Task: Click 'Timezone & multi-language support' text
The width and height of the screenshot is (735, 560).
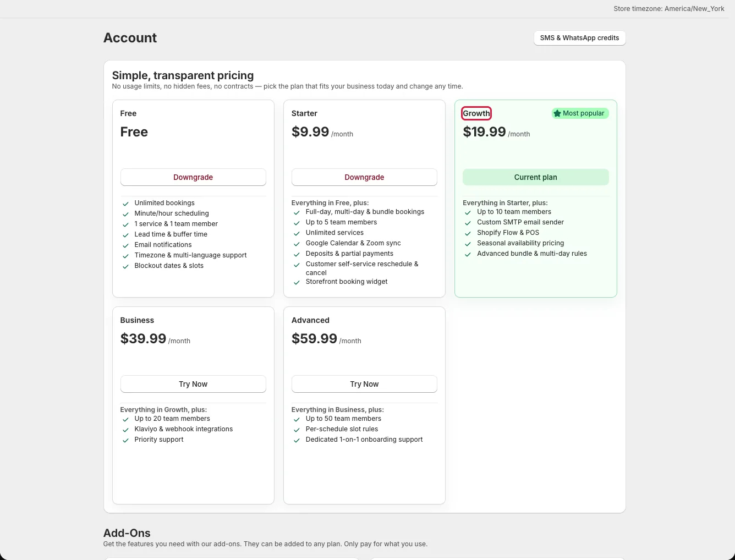Action: [190, 255]
